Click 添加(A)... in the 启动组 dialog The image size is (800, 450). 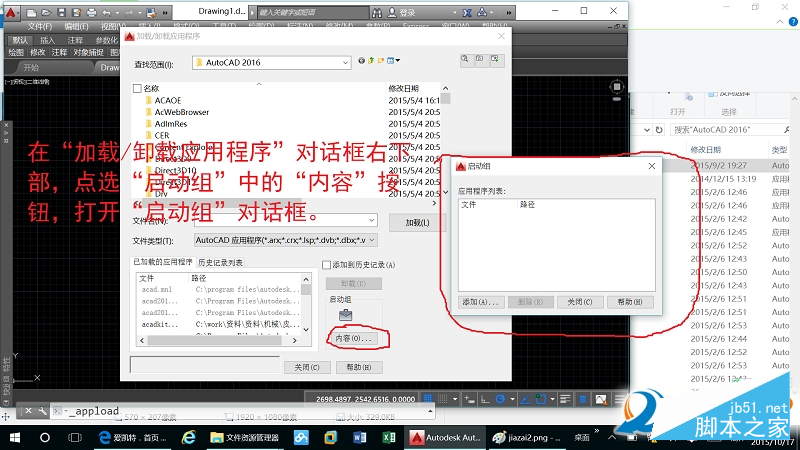[x=481, y=302]
